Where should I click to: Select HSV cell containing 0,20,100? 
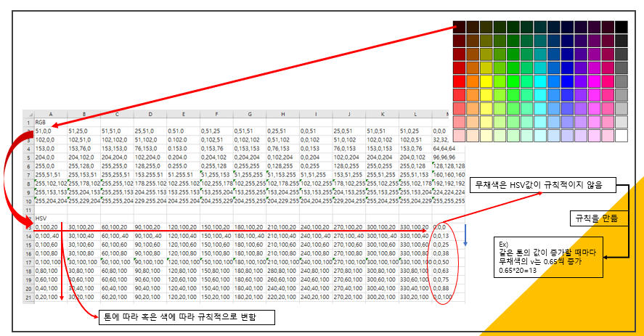coord(51,297)
